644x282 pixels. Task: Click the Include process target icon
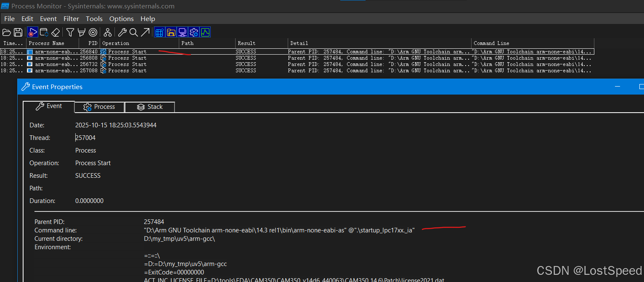point(93,32)
